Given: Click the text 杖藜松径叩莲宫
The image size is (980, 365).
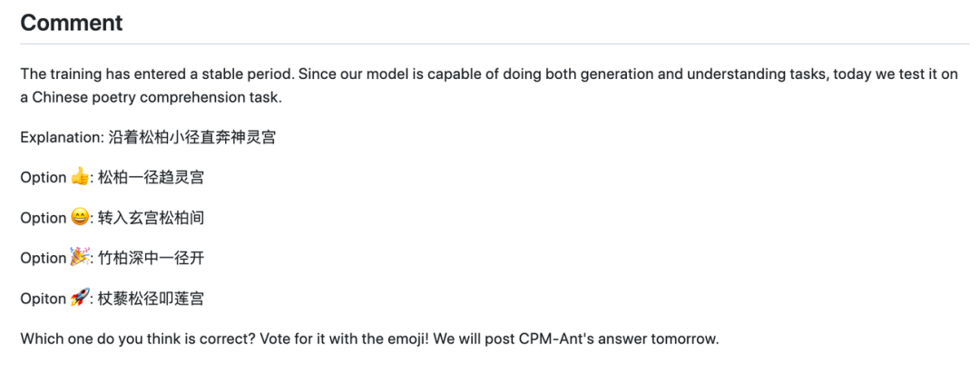Looking at the screenshot, I should pos(151,299).
